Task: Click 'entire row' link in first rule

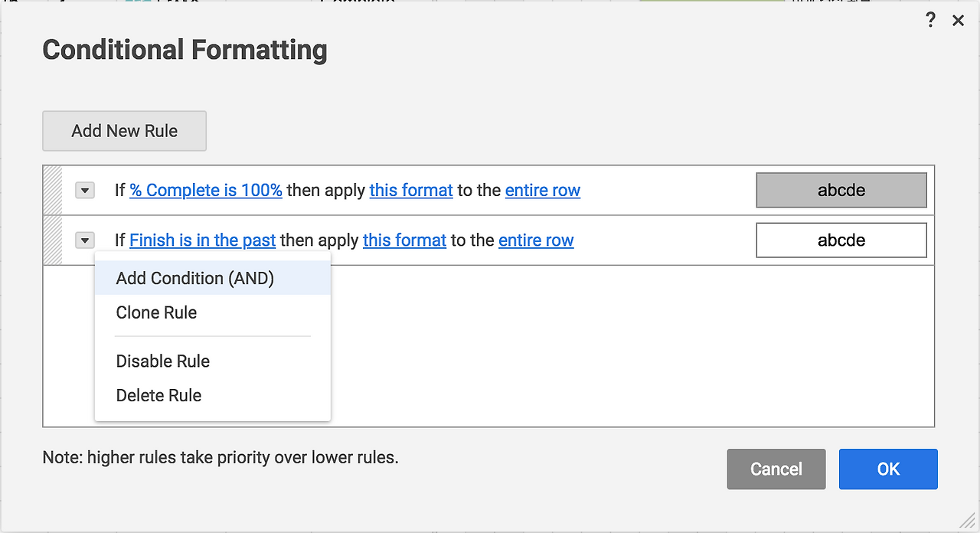Action: (x=543, y=190)
